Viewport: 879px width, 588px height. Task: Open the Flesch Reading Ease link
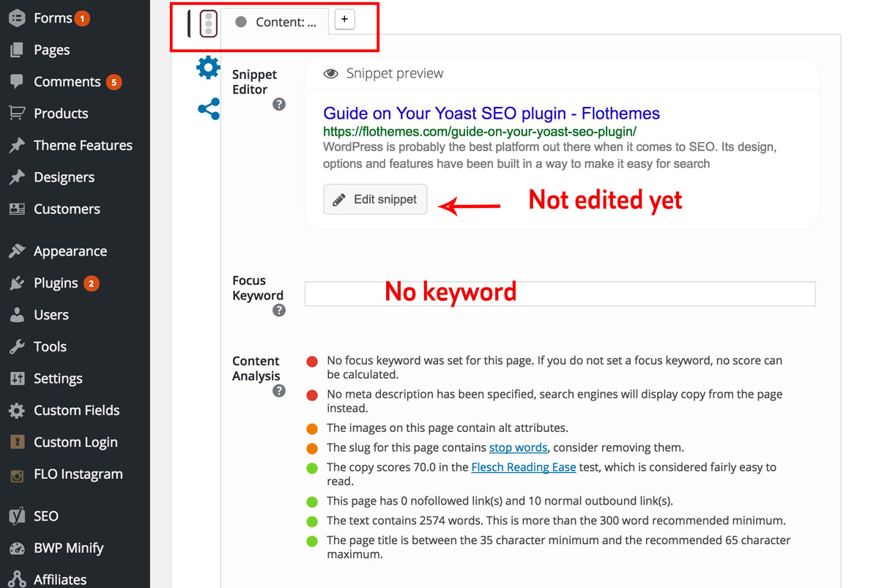[524, 467]
